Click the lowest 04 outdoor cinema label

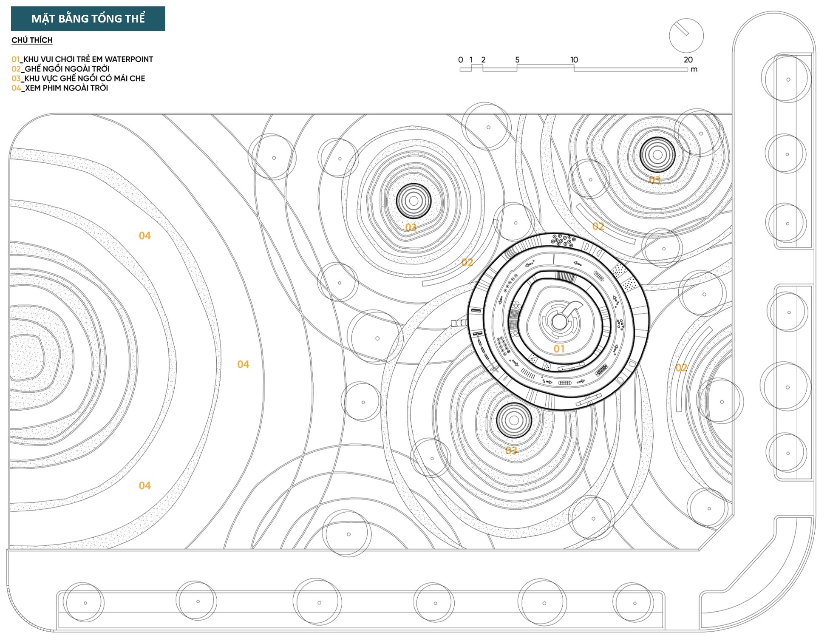(x=144, y=485)
